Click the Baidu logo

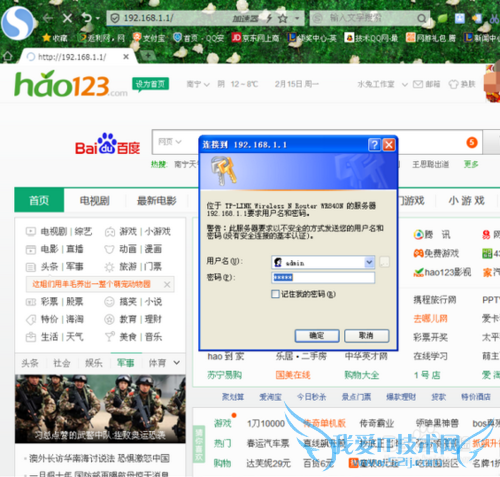coord(107,144)
